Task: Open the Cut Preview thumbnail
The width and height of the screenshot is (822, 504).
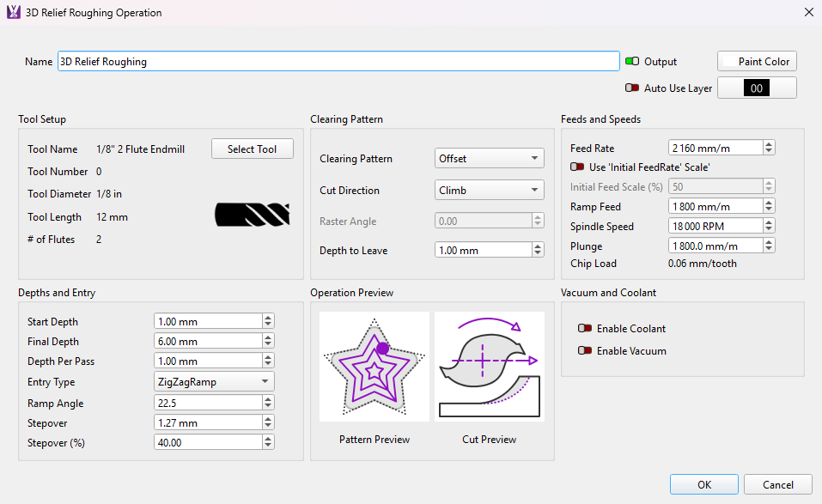Action: [489, 367]
